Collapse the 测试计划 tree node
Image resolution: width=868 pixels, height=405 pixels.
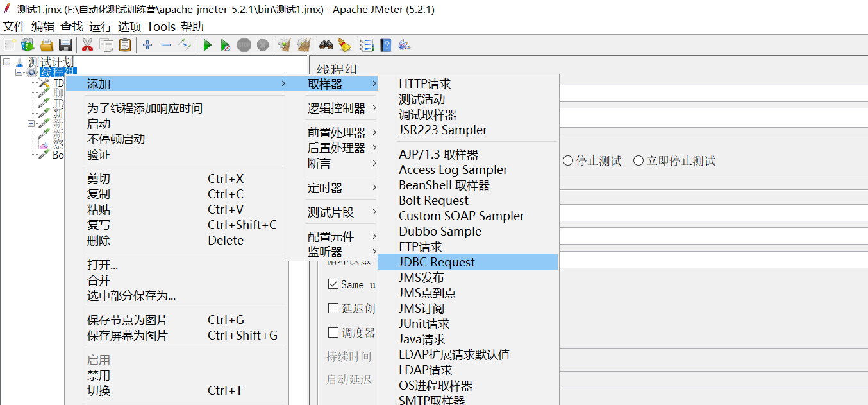coord(6,62)
